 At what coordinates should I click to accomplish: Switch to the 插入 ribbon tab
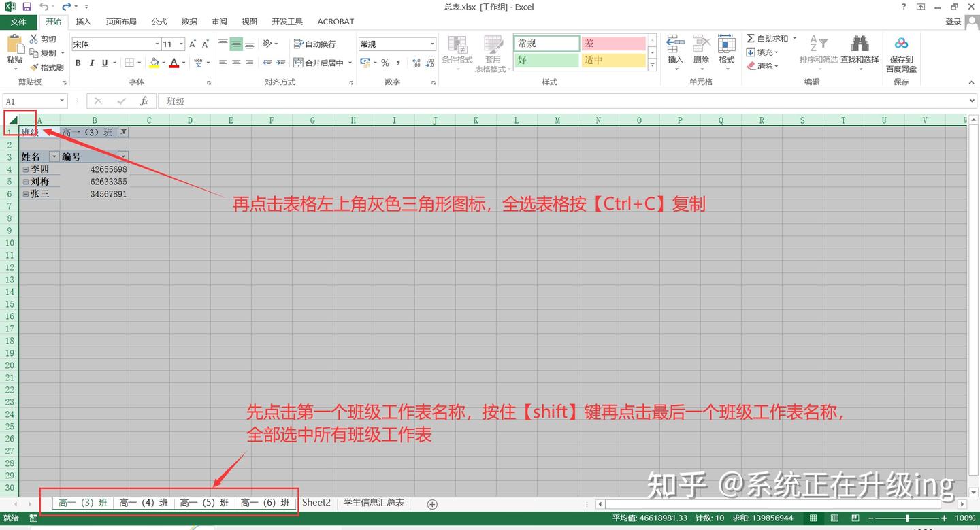click(x=83, y=21)
